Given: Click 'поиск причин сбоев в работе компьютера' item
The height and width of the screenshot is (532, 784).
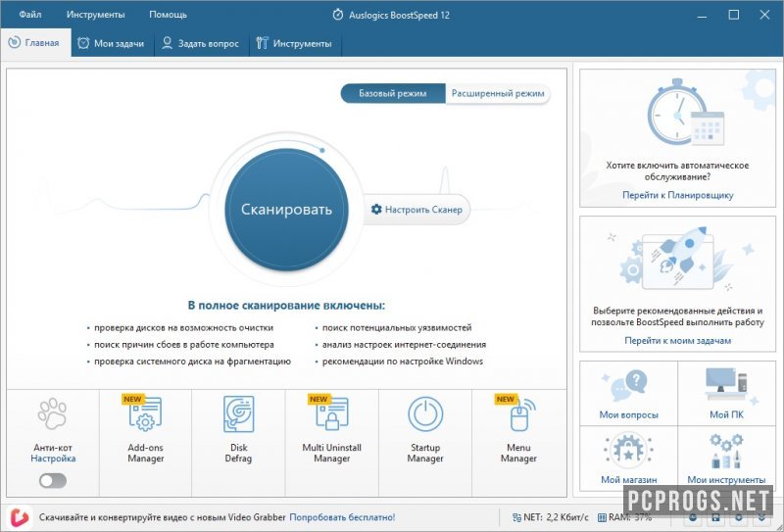Looking at the screenshot, I should [x=184, y=345].
